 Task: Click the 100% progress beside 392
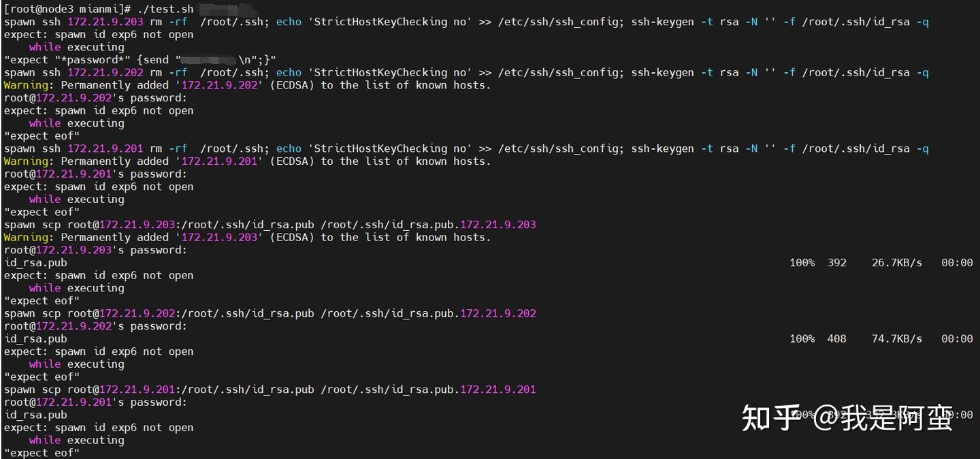coord(802,263)
